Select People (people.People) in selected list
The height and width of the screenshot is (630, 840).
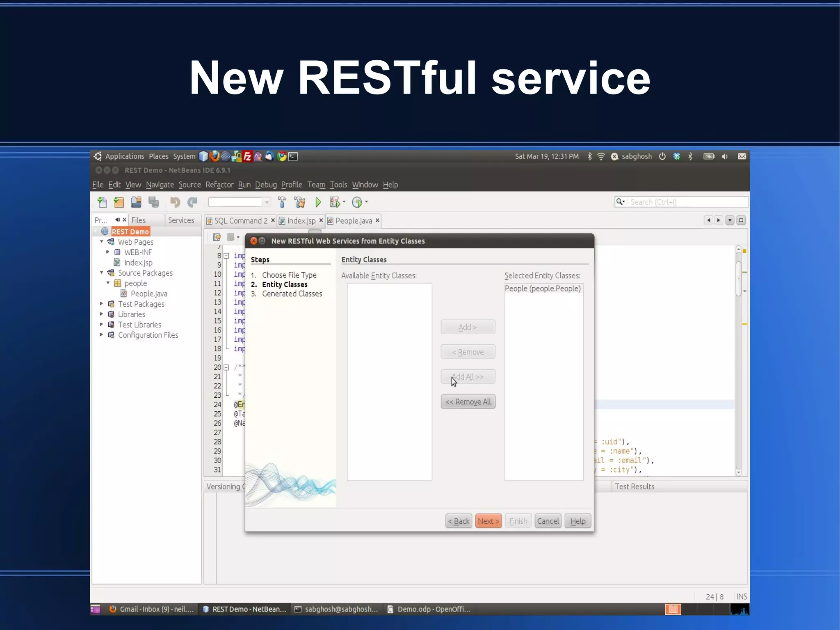[543, 289]
